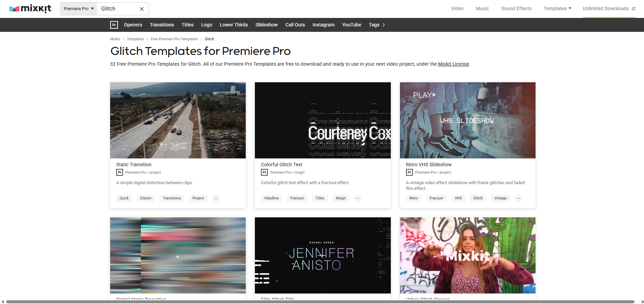Open the Call Outs category

point(295,25)
